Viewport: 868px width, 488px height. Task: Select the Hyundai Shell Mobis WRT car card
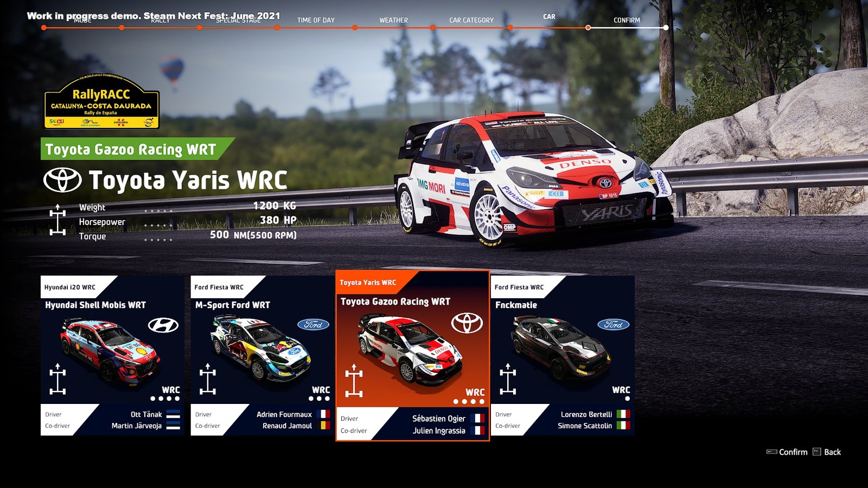click(x=112, y=355)
